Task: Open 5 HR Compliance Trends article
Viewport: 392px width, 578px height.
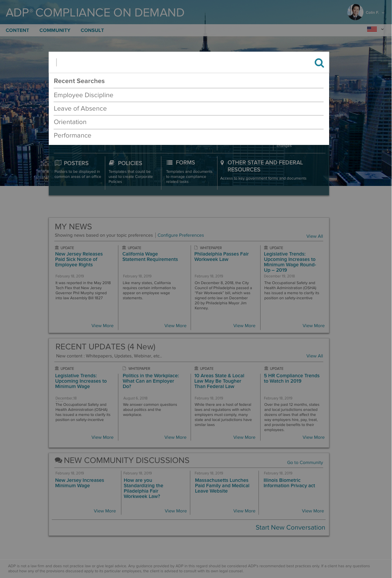Action: [x=292, y=378]
